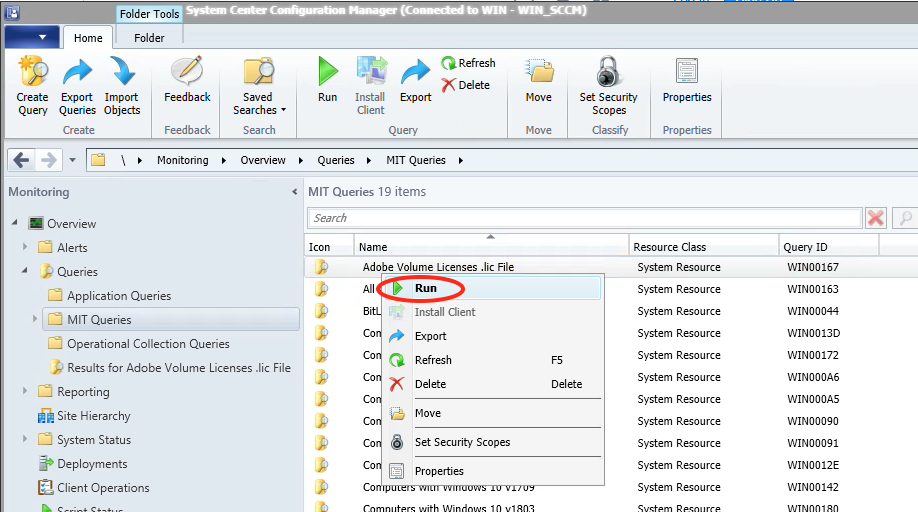Expand the arrow after MIT Queries breadcrumb
The image size is (918, 512).
coord(461,160)
